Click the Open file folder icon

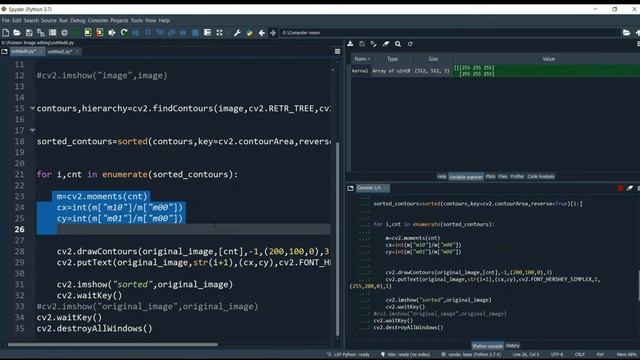coord(17,33)
